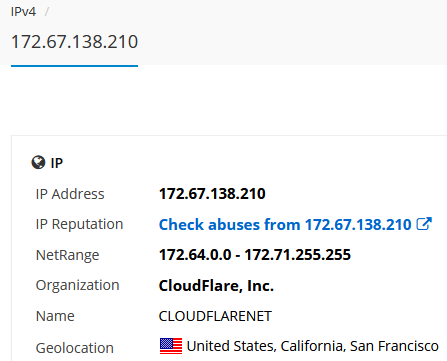The width and height of the screenshot is (447, 361).
Task: Click the IP Address field label
Action: (70, 194)
